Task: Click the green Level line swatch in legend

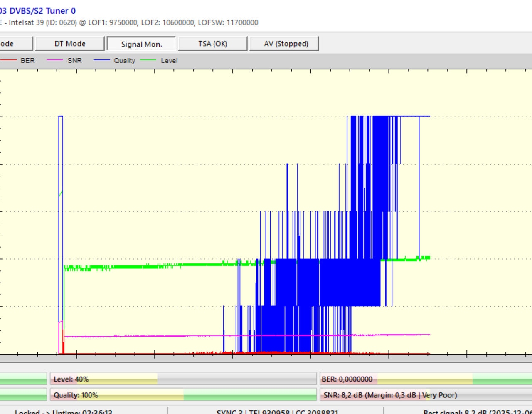Action: pos(148,60)
